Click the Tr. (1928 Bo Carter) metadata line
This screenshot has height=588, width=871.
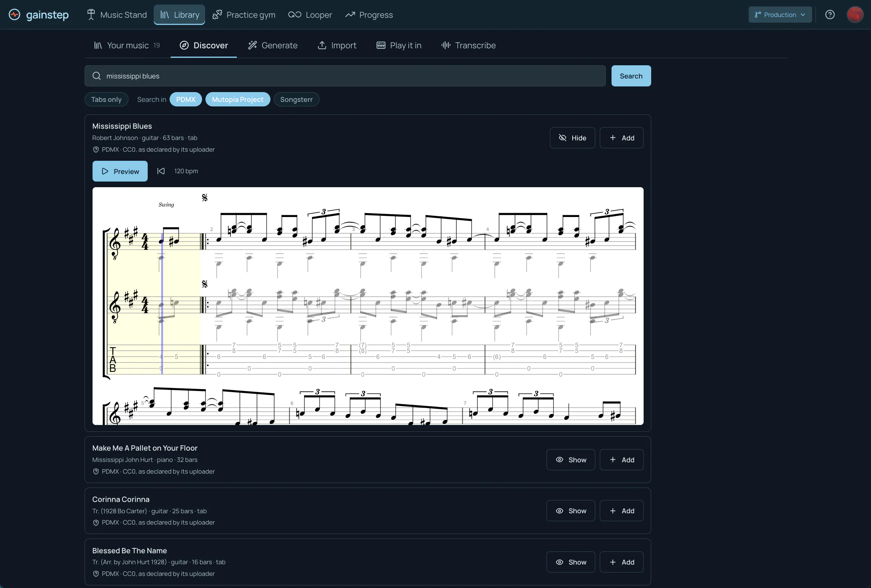(x=149, y=511)
